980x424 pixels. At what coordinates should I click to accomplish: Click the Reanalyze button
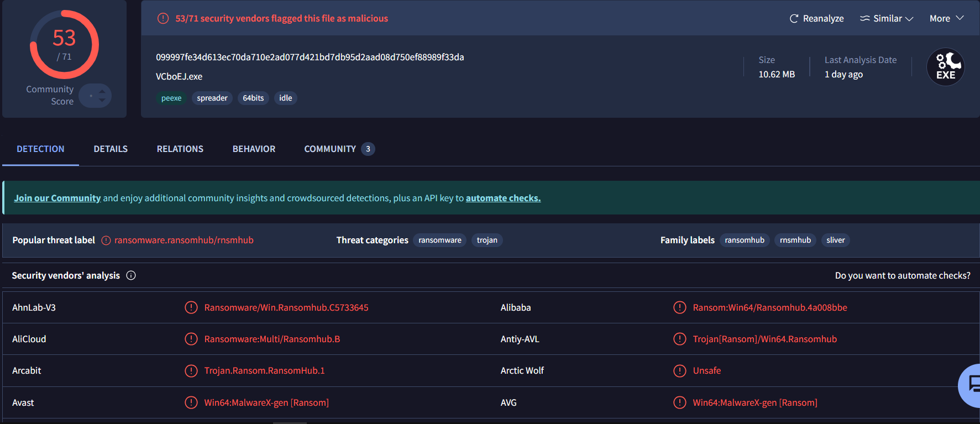click(x=817, y=19)
